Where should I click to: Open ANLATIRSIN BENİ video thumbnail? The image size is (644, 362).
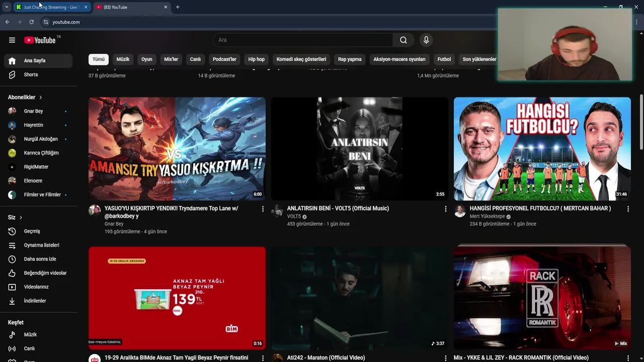point(360,149)
